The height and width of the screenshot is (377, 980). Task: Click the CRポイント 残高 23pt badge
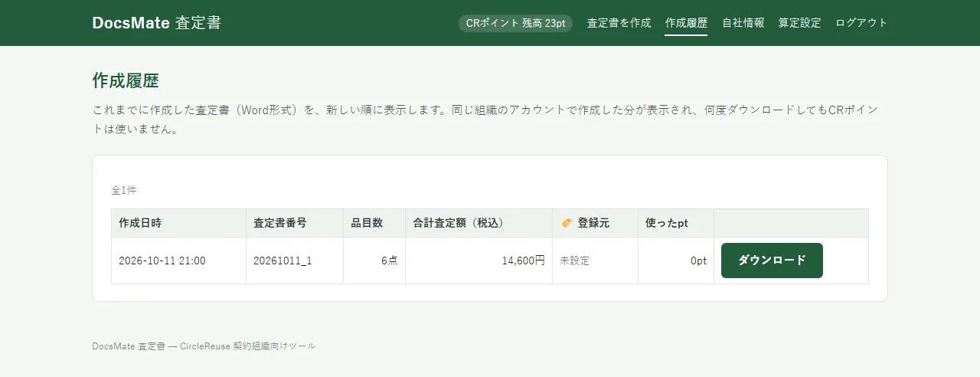coord(515,23)
